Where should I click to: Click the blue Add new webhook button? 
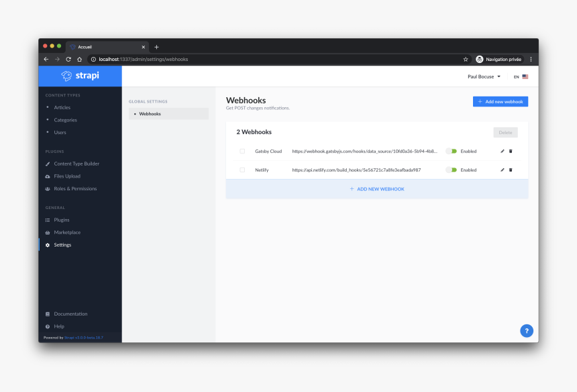tap(501, 101)
